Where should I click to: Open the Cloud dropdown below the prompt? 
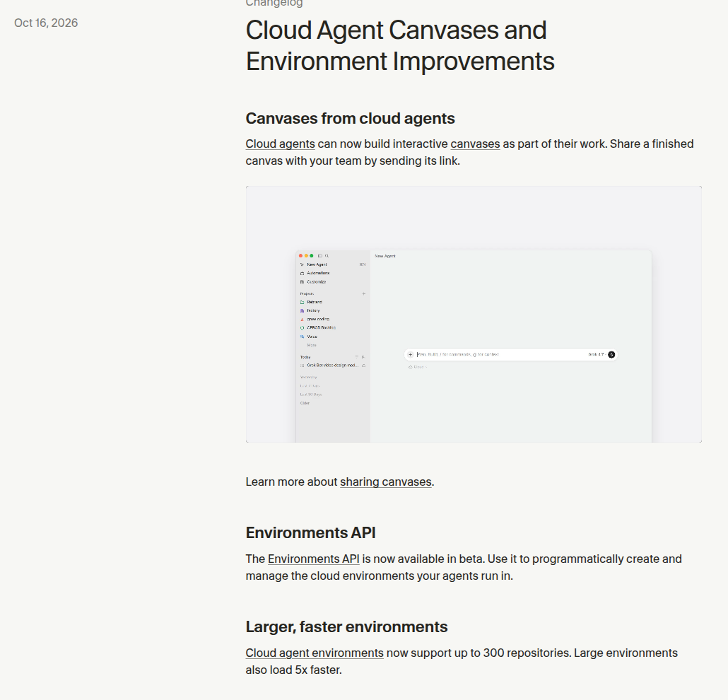coord(418,367)
